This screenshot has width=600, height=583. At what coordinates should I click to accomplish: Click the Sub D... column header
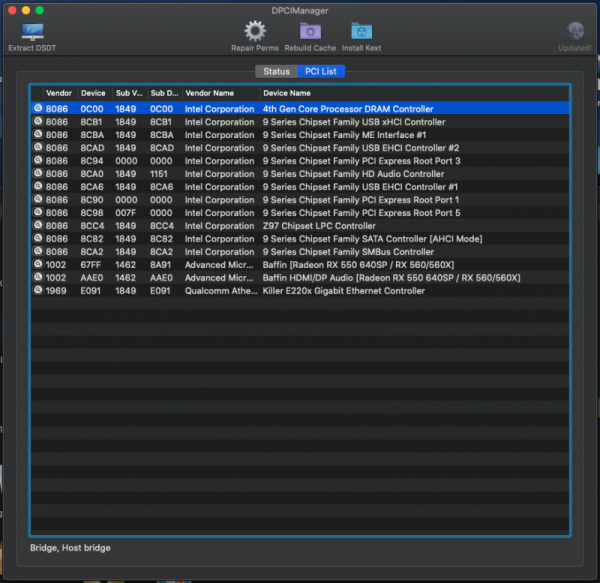coord(163,93)
